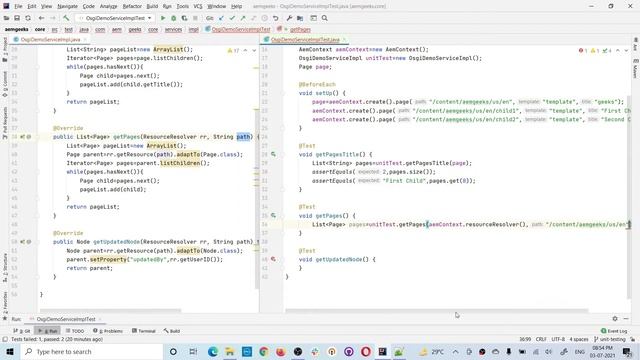Click the Windows search box in taskbar
This screenshot has width=640, height=360.
92,351
